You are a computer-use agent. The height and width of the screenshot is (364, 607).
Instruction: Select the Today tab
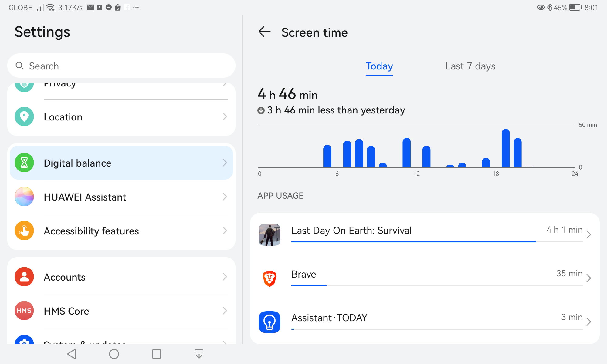point(379,66)
